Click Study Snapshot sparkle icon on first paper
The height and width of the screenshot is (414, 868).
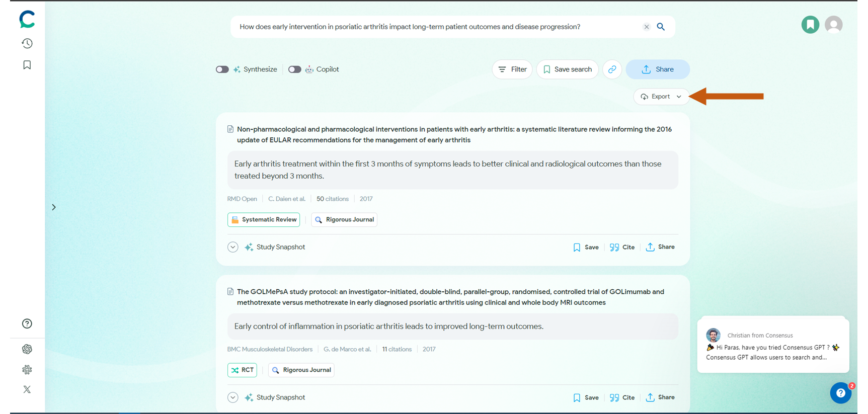point(249,247)
